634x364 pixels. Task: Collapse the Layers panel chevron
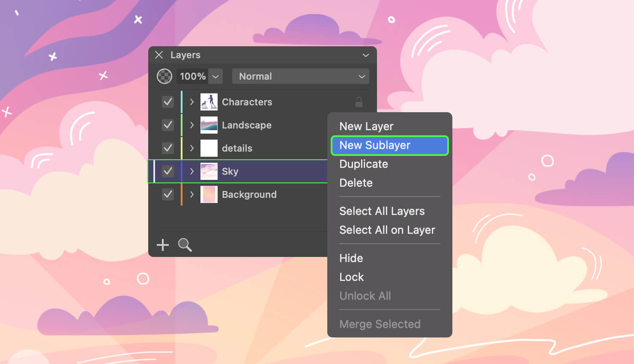tap(365, 55)
